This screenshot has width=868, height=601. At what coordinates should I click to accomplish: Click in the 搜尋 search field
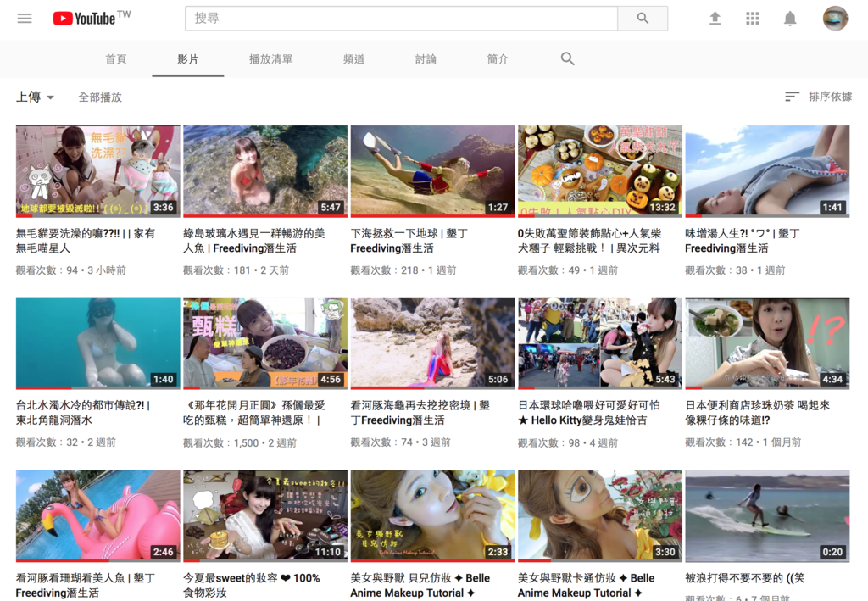click(x=401, y=19)
